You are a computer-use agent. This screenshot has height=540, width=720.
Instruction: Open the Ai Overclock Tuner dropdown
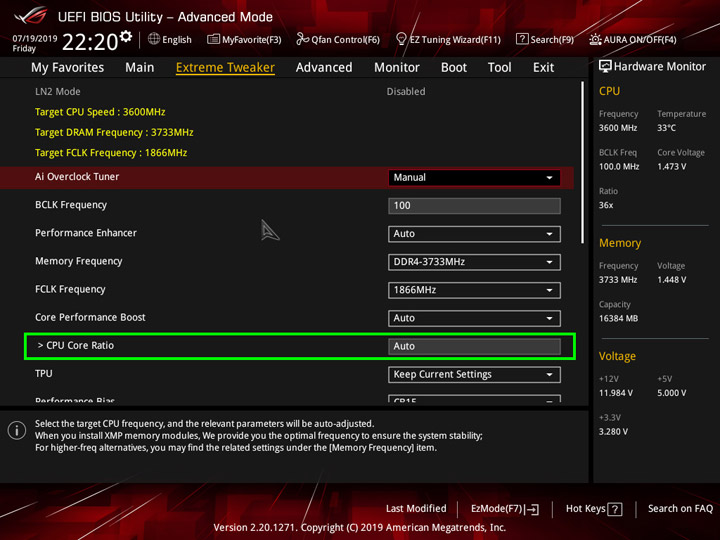(x=474, y=178)
